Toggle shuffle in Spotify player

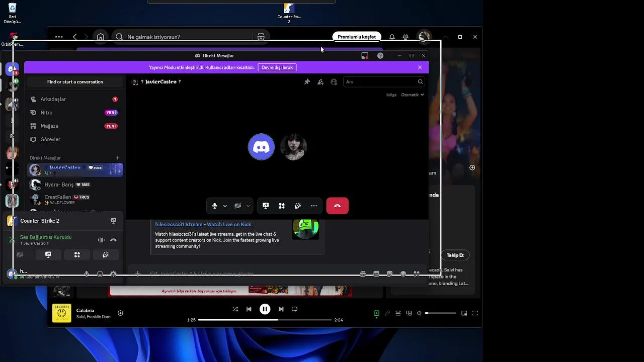coord(235,309)
